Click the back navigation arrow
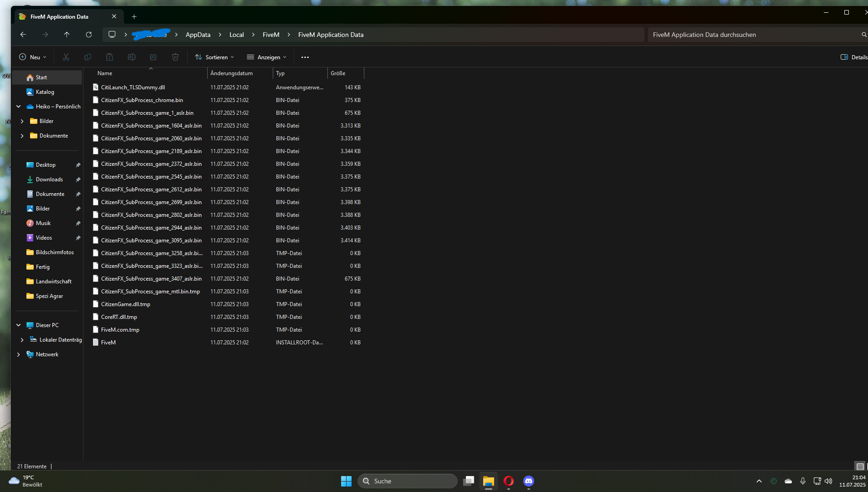The width and height of the screenshot is (868, 492). (x=22, y=34)
